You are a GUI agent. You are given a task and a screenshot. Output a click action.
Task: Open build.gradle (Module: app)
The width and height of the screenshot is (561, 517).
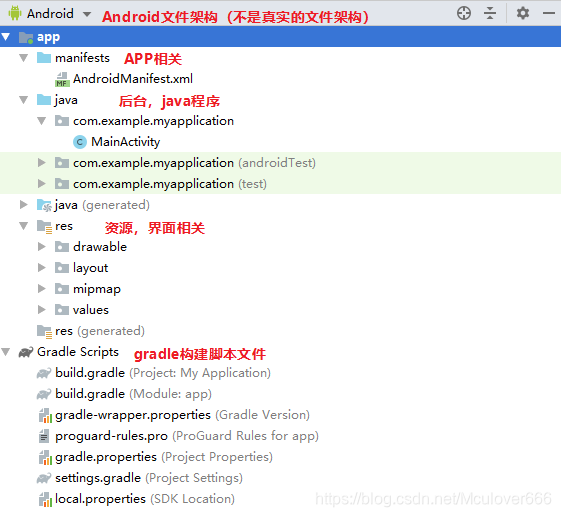tap(133, 394)
